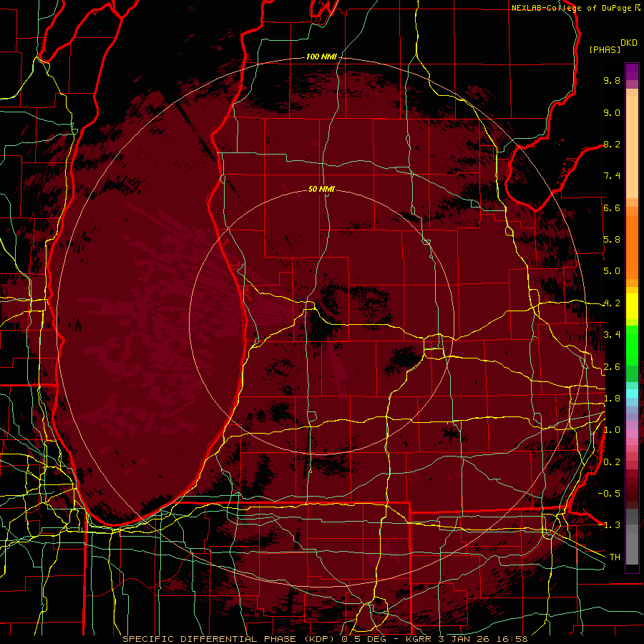Select the 50 NMI range ring label
This screenshot has width=644, height=644.
coord(321,189)
